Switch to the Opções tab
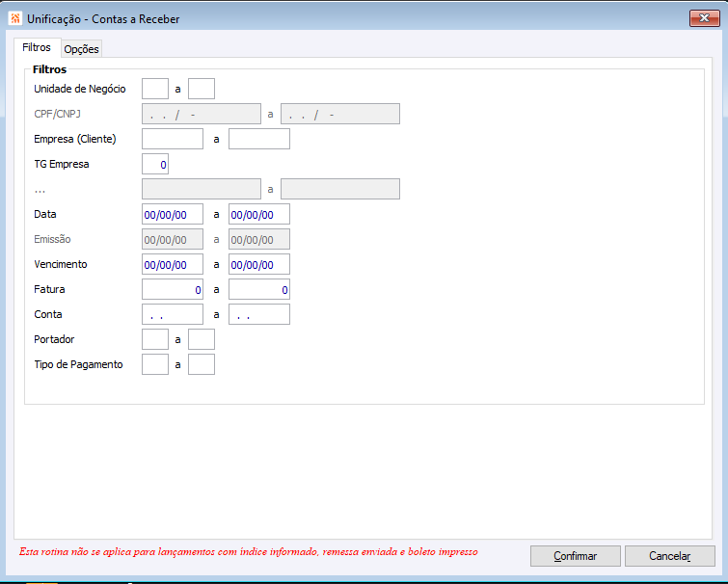The width and height of the screenshot is (728, 584). (81, 49)
